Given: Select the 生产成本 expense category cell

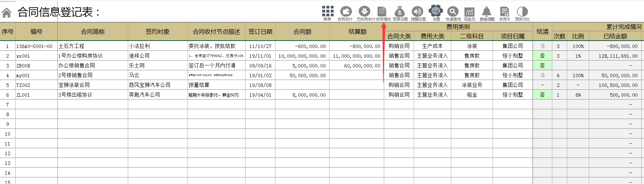Looking at the screenshot, I should click(432, 46).
